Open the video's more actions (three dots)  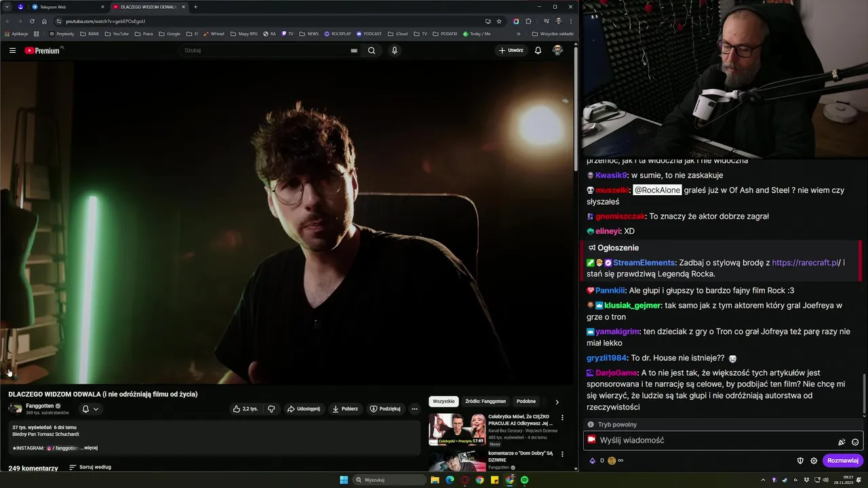pyautogui.click(x=414, y=409)
